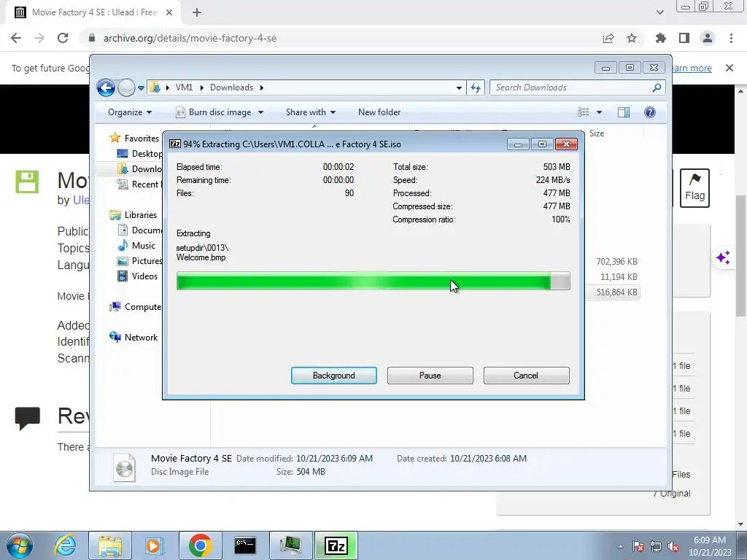
Task: Open Chrome tab search chevron
Action: coord(659,12)
